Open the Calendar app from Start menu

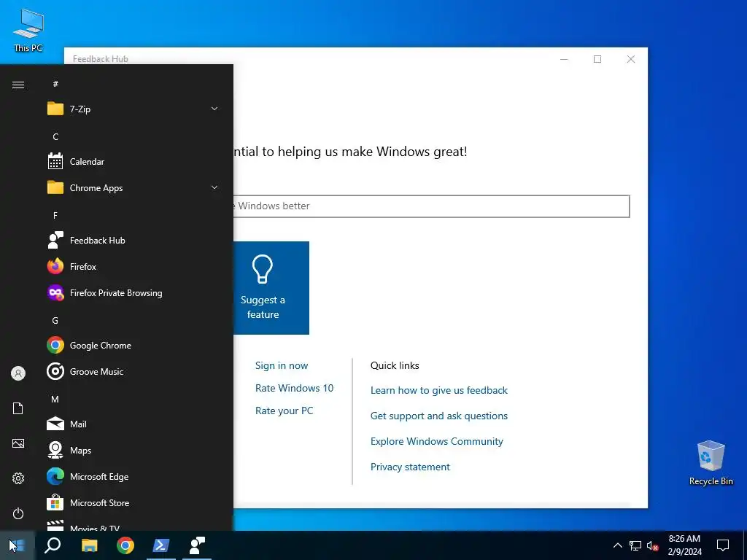pos(134,162)
